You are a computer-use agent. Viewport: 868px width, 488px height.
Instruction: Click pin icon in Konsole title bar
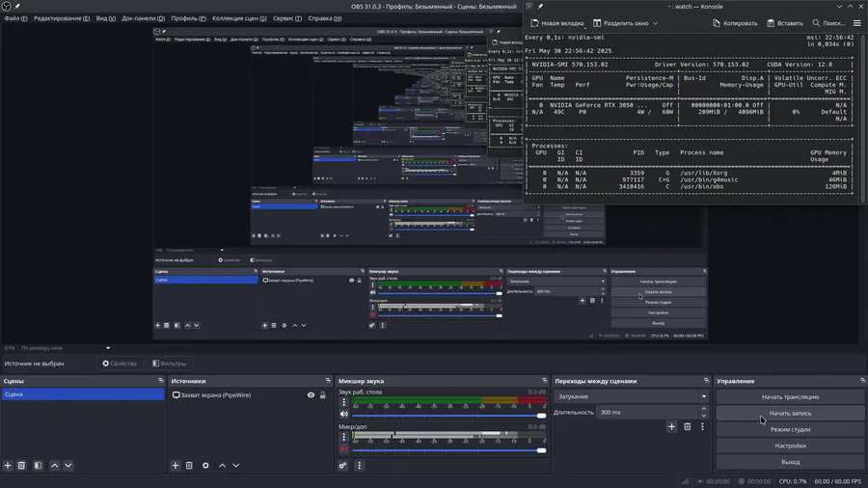(x=540, y=6)
